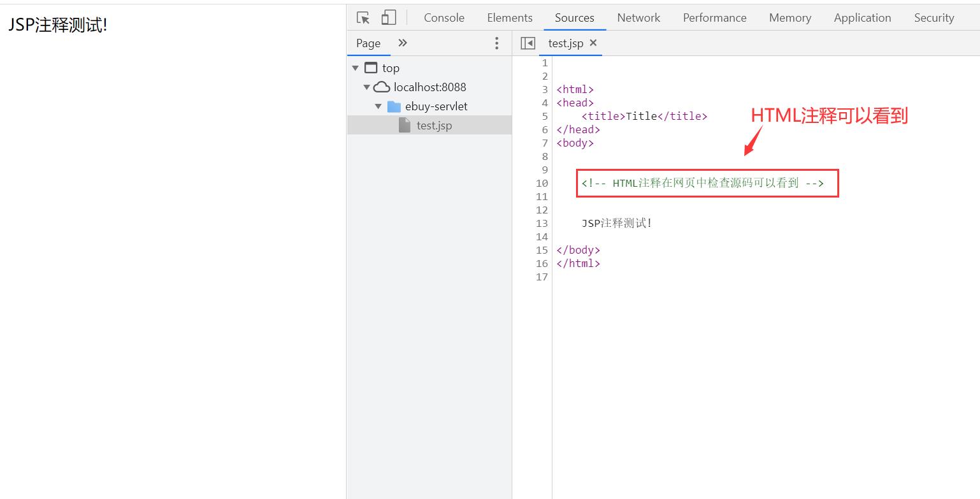Click the window frame icon beside top

(371, 68)
